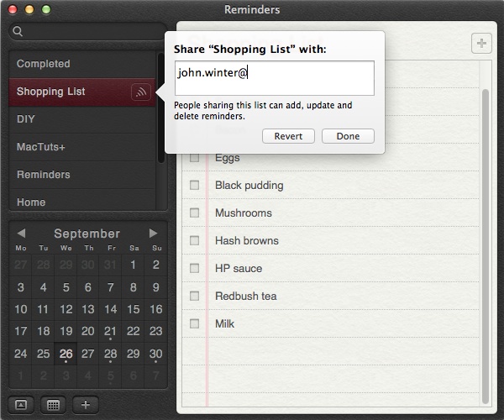Toggle the calendar view icon
The width and height of the screenshot is (504, 420).
[54, 405]
